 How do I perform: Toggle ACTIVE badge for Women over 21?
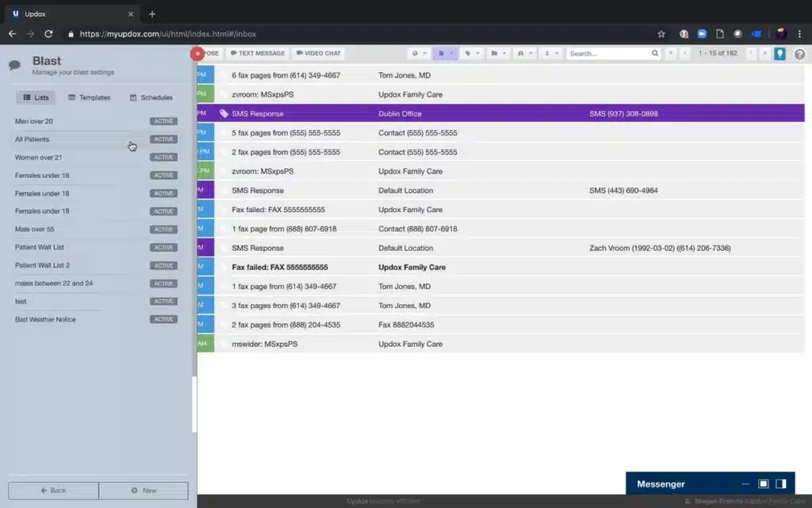click(163, 157)
